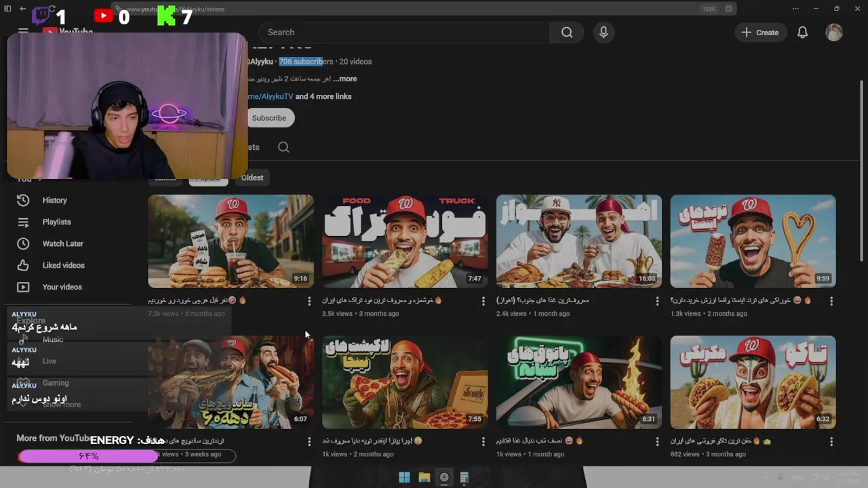Open the account avatar menu
Image resolution: width=868 pixels, height=488 pixels.
click(x=834, y=33)
